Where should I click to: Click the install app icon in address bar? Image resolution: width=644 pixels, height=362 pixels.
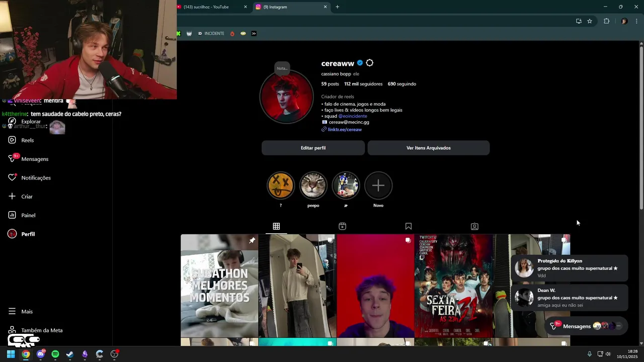pyautogui.click(x=579, y=21)
